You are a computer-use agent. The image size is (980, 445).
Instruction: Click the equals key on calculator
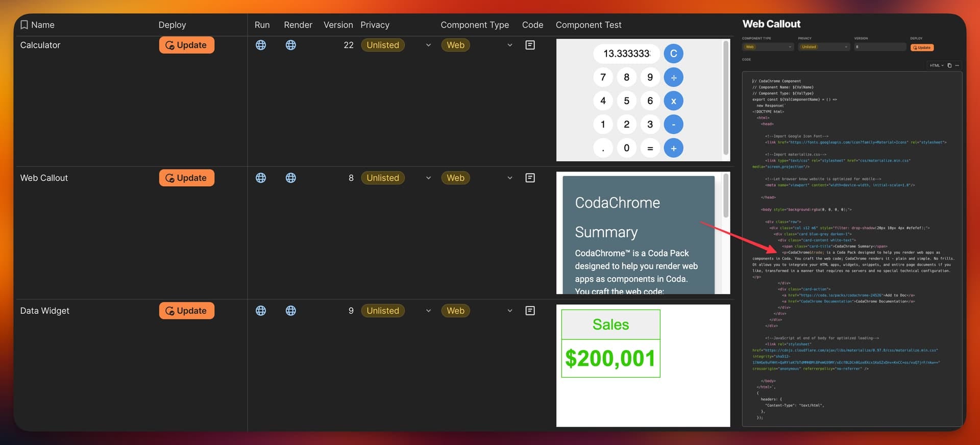[650, 148]
